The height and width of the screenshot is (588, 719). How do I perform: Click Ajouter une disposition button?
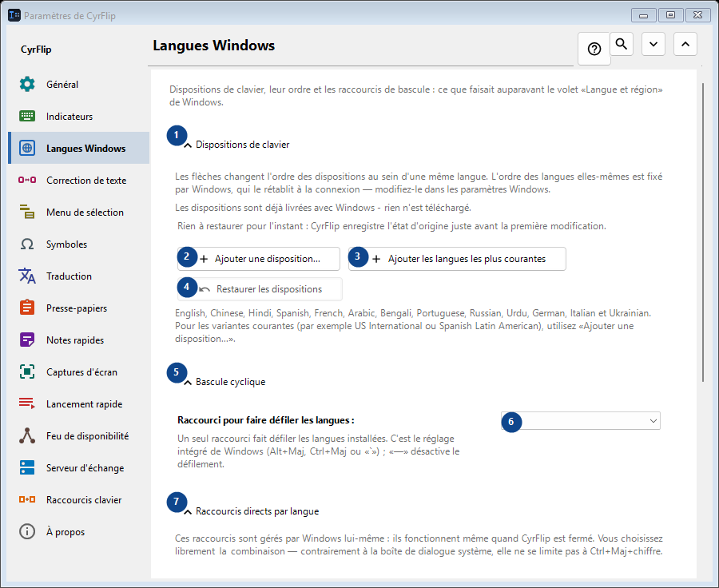[259, 259]
